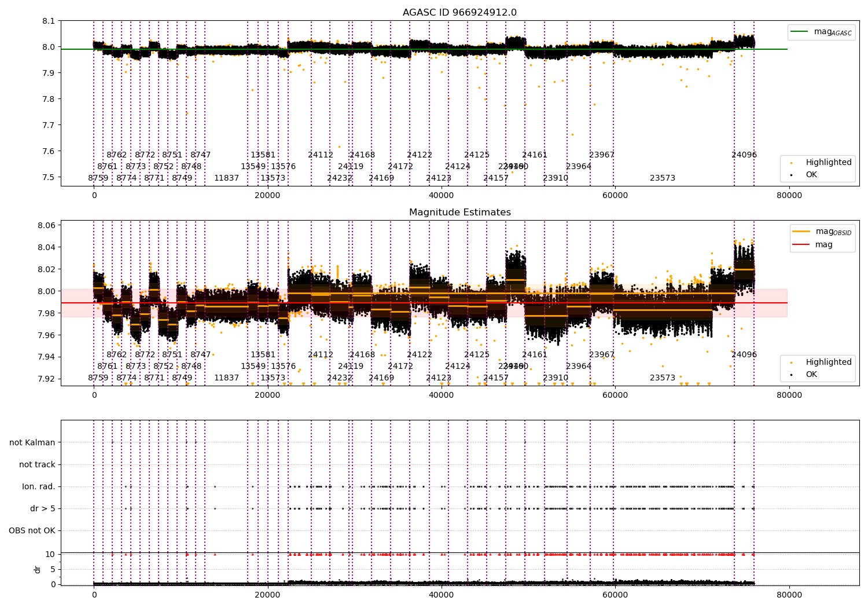Click obsid label '24119' in middle panel
This screenshot has height=608, width=868.
point(351,366)
